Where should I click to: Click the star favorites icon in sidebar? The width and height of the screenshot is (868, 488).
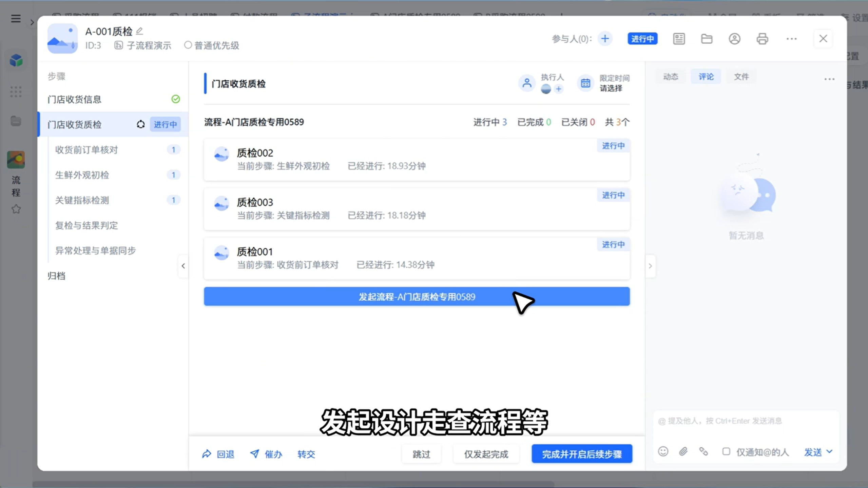[x=16, y=209]
